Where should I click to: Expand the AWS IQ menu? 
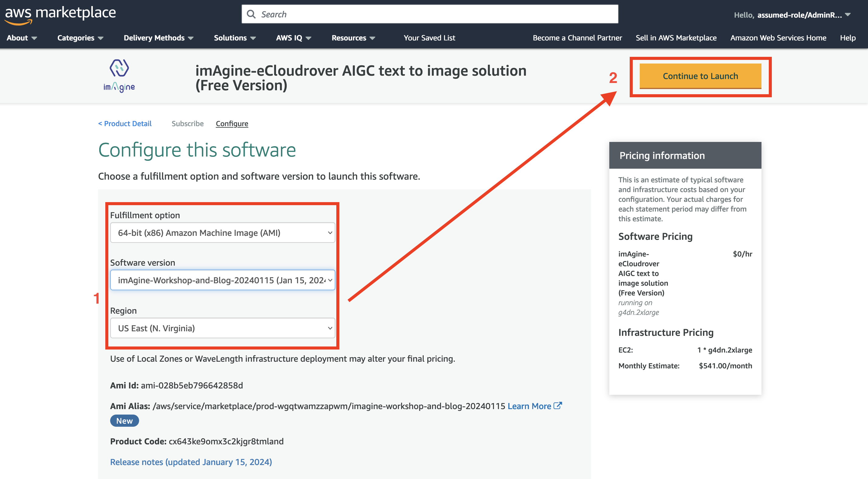293,38
